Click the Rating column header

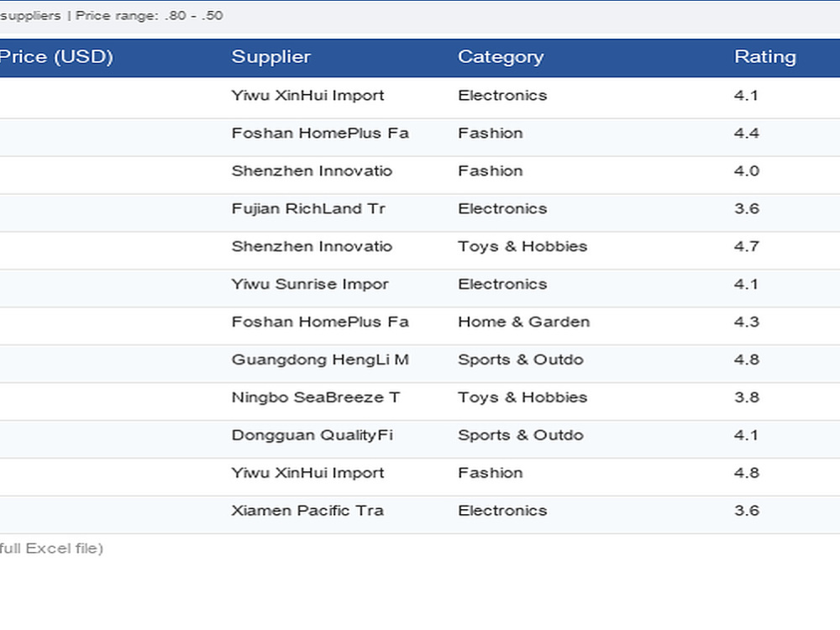point(765,57)
